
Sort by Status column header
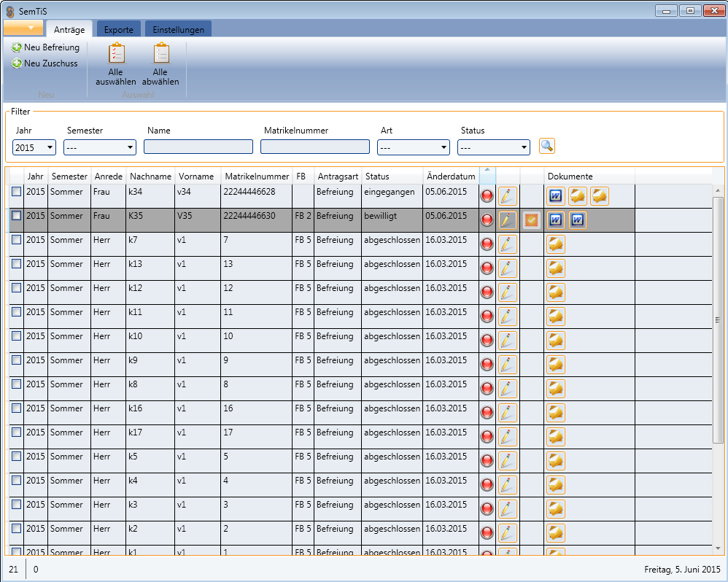(392, 176)
